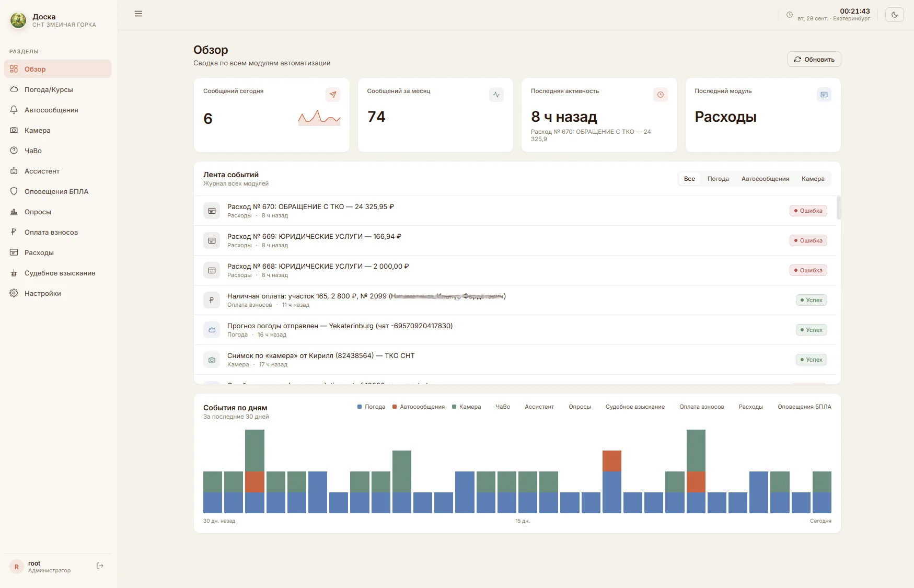Click the card icon on Последний модуль

pos(824,95)
